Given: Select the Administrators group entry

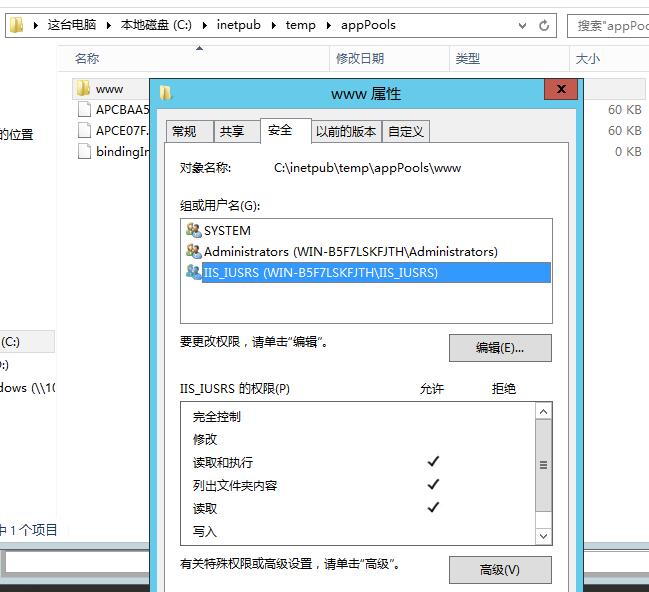Looking at the screenshot, I should 350,252.
